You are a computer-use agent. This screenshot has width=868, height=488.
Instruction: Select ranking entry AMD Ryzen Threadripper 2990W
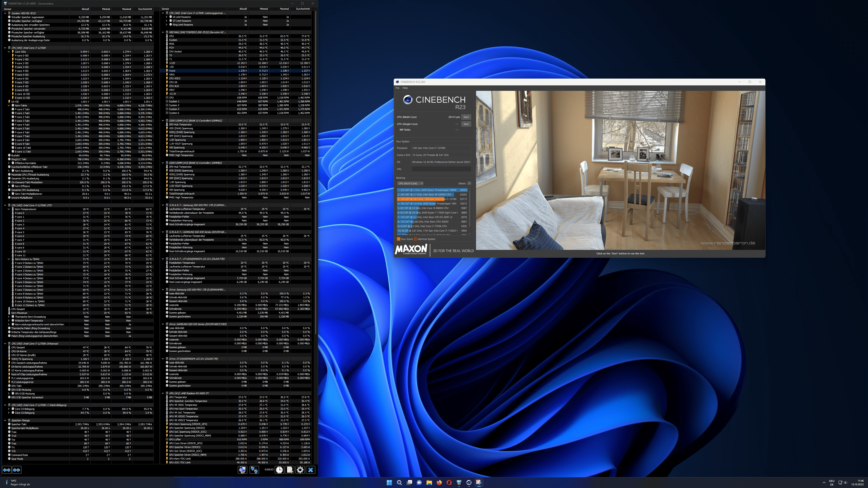click(x=432, y=190)
